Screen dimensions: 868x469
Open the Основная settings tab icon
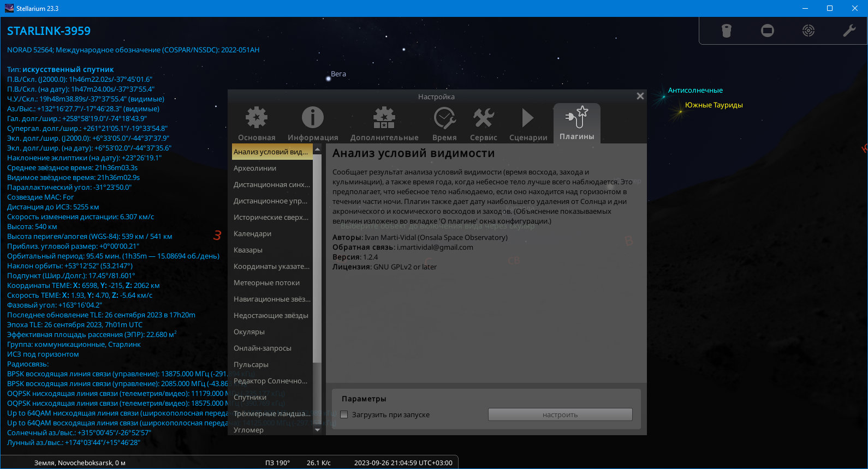256,118
